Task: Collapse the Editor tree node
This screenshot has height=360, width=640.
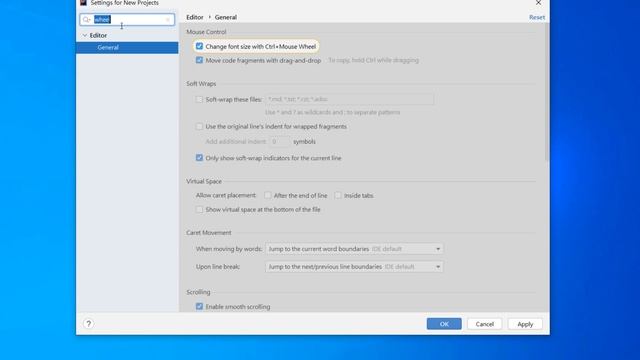Action: tap(84, 36)
